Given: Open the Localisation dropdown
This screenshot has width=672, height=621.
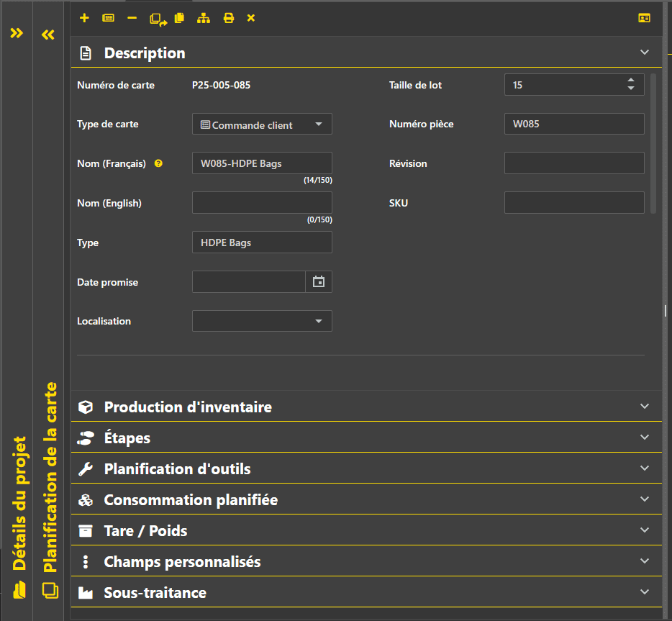Looking at the screenshot, I should (x=262, y=321).
